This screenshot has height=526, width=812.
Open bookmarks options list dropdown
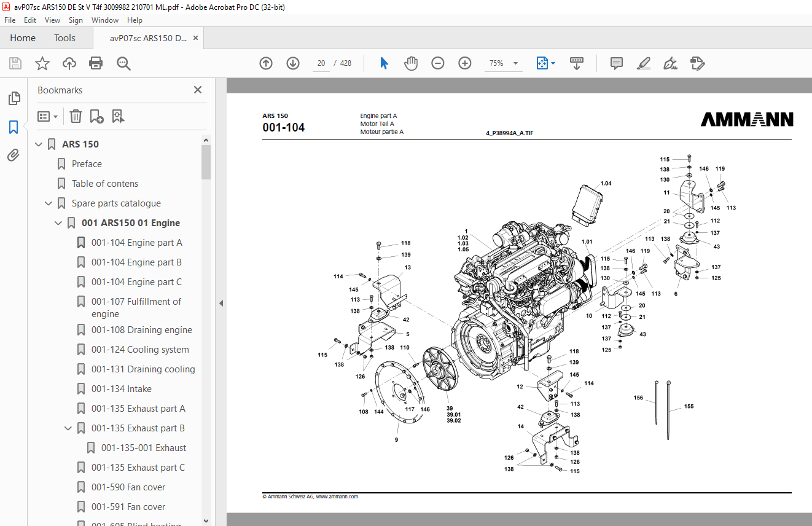pos(47,116)
